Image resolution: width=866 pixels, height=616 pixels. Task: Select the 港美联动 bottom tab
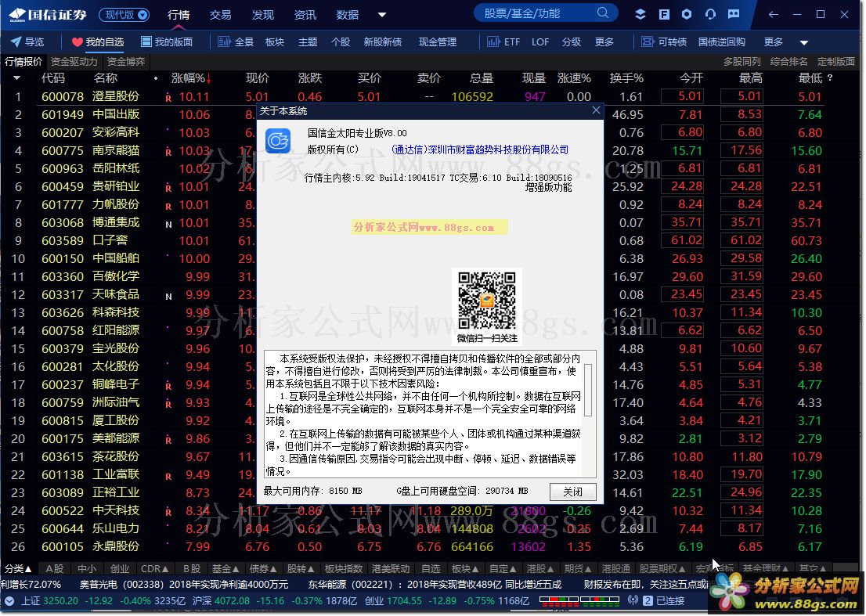click(x=391, y=568)
